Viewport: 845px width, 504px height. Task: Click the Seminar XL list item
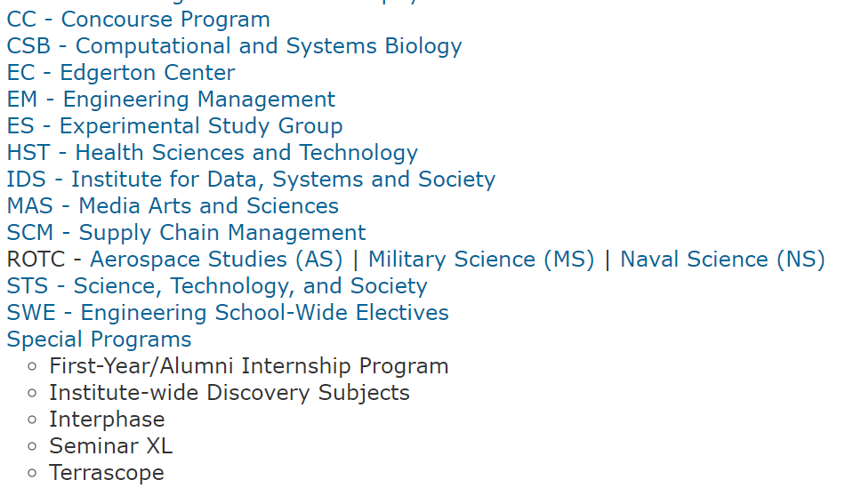tap(110, 446)
